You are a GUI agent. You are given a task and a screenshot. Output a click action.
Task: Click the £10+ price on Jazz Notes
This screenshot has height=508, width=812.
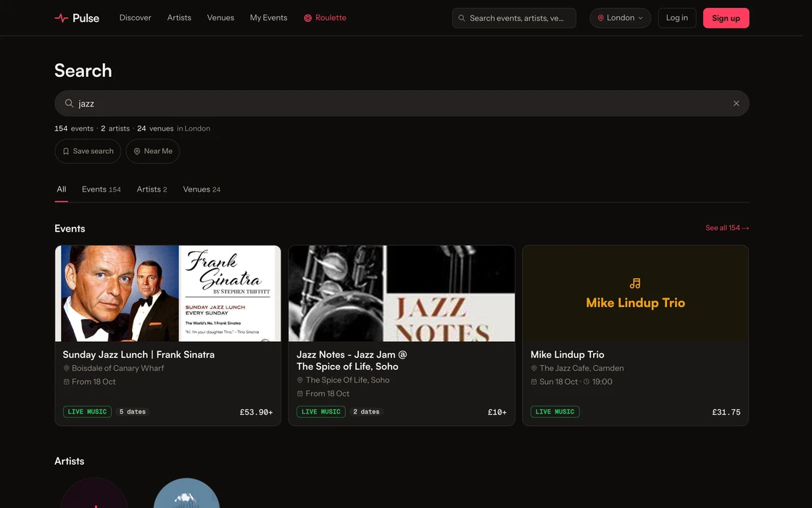point(497,412)
